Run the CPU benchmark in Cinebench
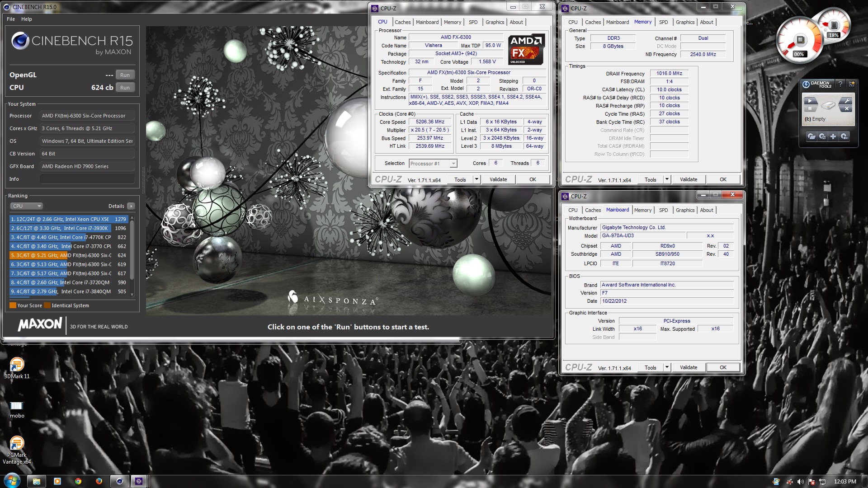 click(x=125, y=88)
